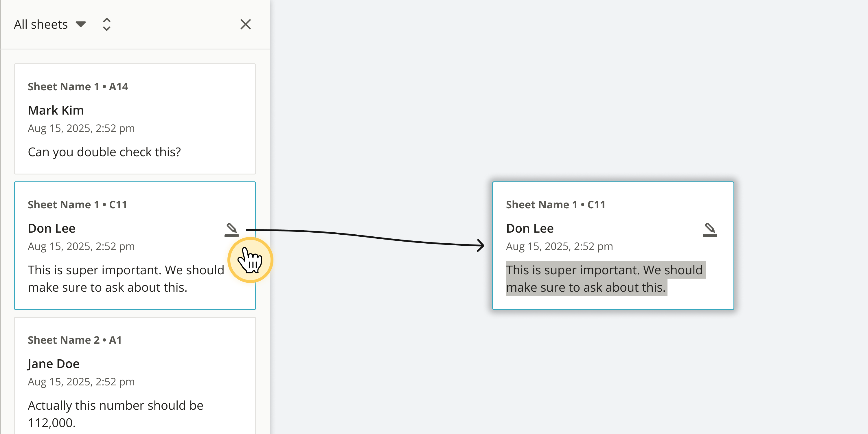The image size is (868, 434).
Task: Click 'Sheet Name 1 • C11' in sidebar card
Action: [78, 205]
